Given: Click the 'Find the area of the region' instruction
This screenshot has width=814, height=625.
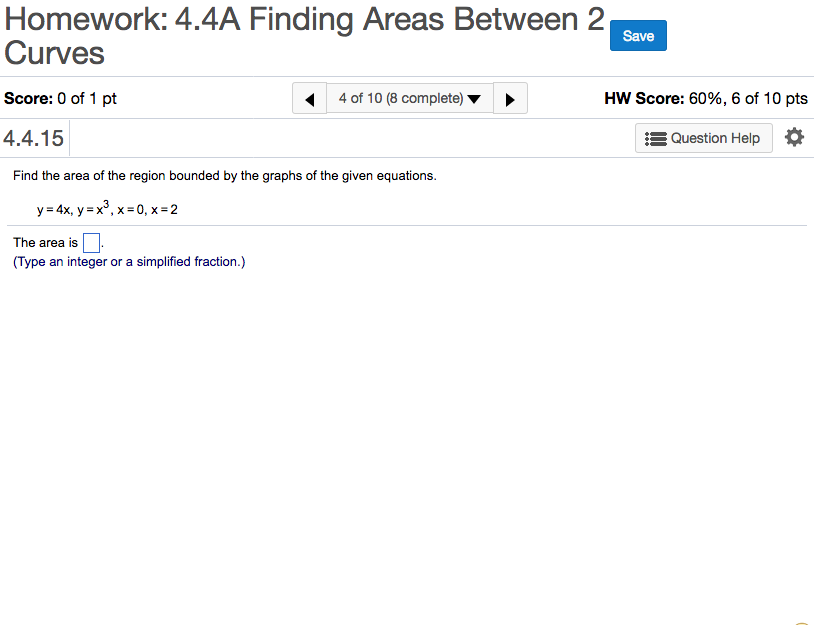Looking at the screenshot, I should pyautogui.click(x=225, y=176).
